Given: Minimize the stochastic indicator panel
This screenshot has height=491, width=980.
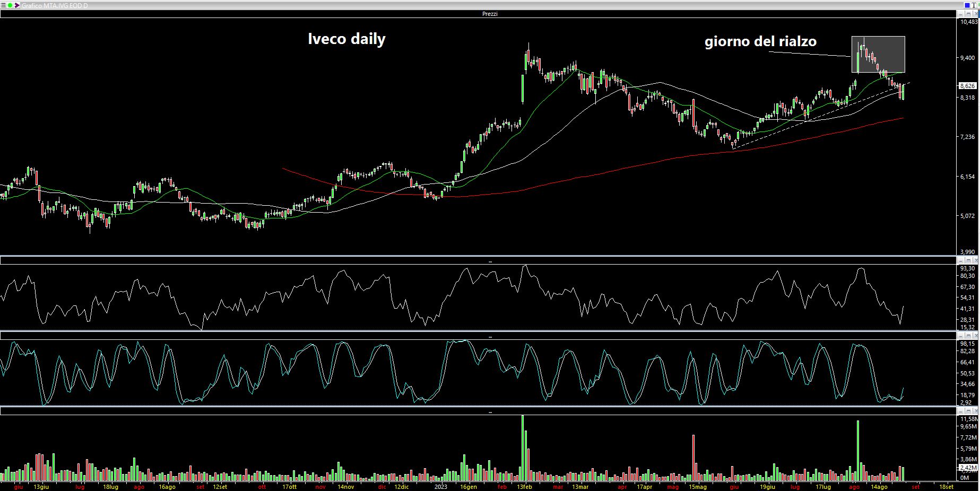Looking at the screenshot, I should coord(960,336).
